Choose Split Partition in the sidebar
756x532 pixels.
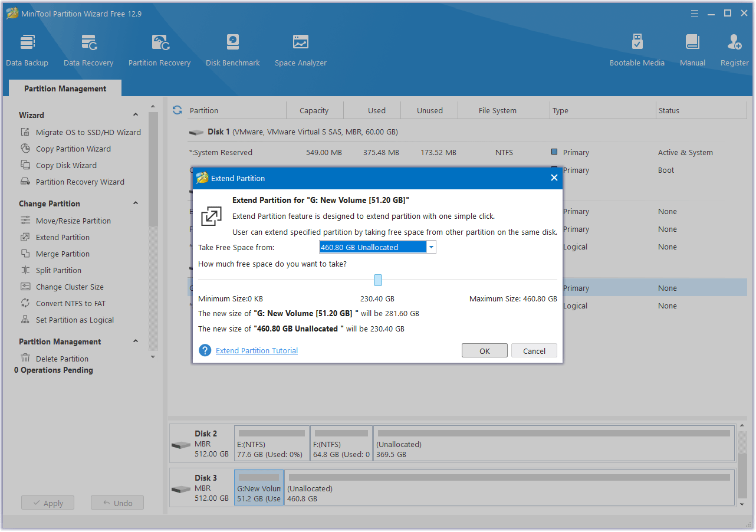tap(51, 270)
